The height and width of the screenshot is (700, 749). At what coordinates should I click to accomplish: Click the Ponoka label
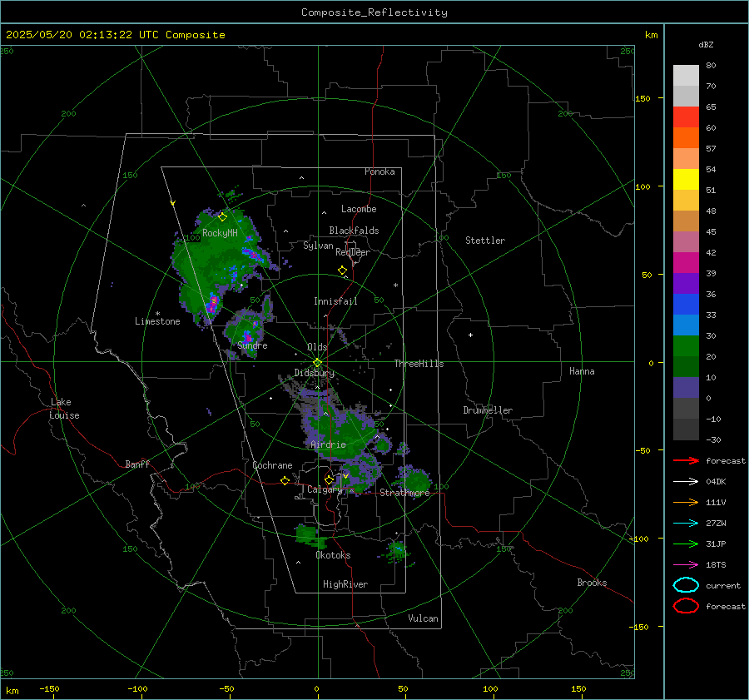point(379,171)
